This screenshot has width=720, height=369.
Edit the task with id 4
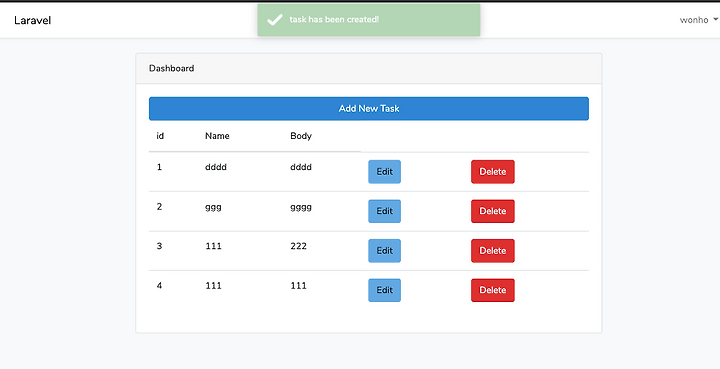click(x=384, y=290)
